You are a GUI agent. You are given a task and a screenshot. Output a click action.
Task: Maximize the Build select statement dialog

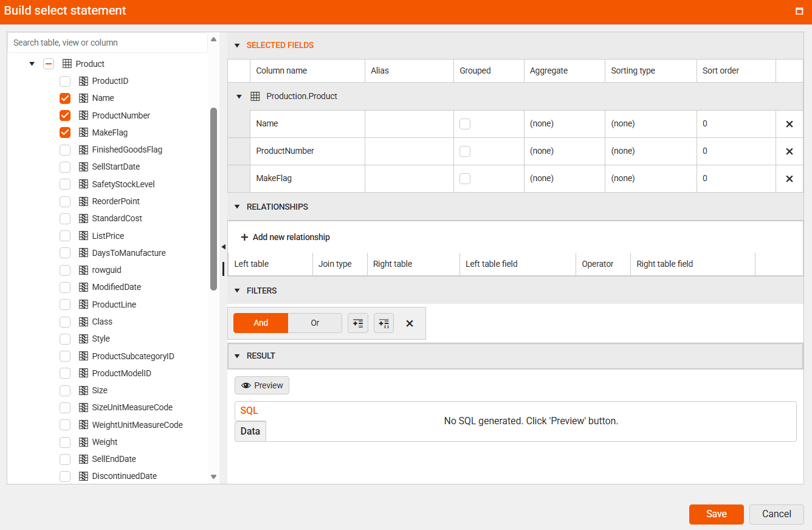pos(799,10)
